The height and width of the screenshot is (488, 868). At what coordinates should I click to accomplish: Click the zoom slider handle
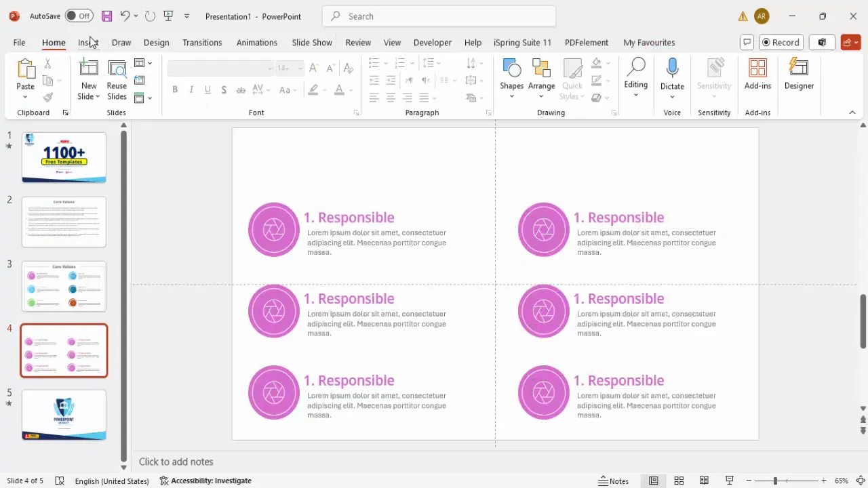pyautogui.click(x=775, y=481)
